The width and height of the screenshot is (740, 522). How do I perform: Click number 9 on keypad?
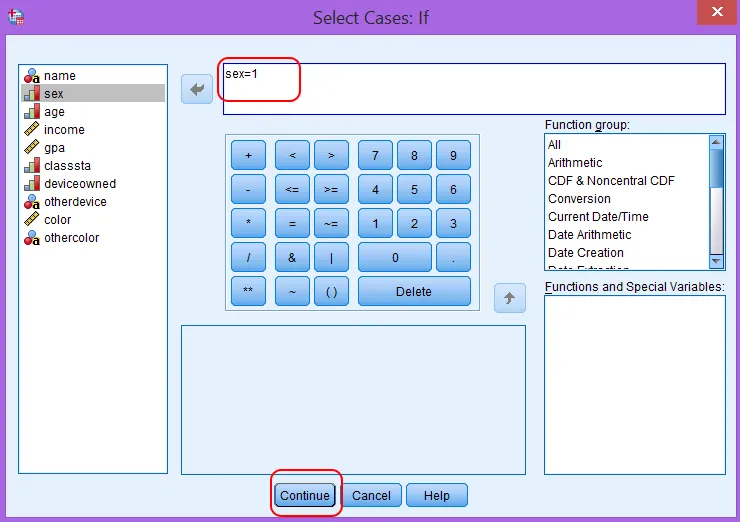click(453, 155)
